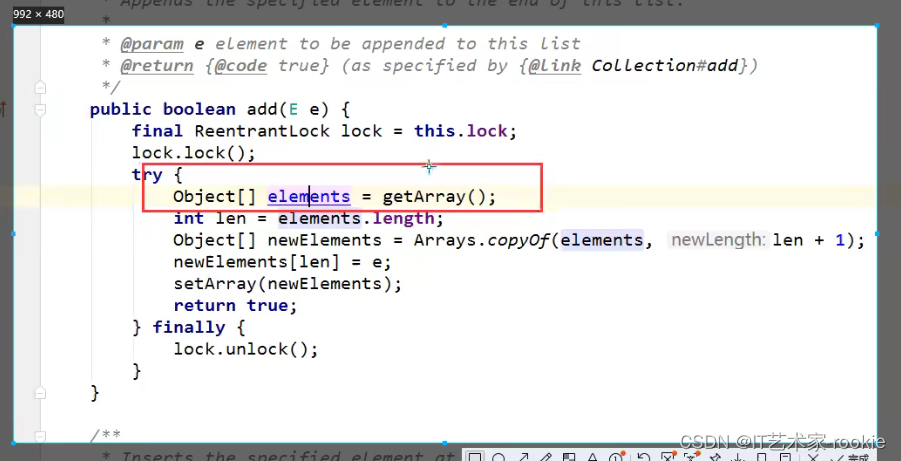Click the override gutter arrow beside add
This screenshot has width=901, height=461.
tap(3, 109)
